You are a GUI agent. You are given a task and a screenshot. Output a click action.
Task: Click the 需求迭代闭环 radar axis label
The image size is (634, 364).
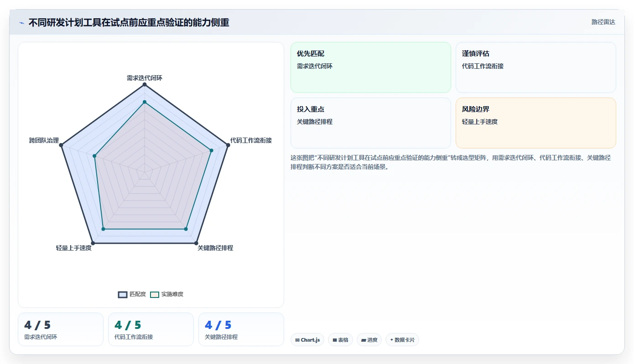pyautogui.click(x=145, y=78)
